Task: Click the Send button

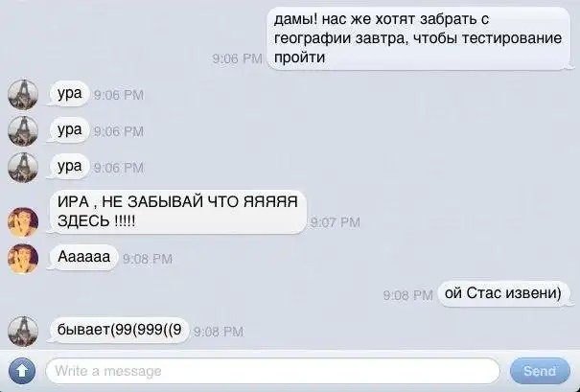Action: point(540,371)
